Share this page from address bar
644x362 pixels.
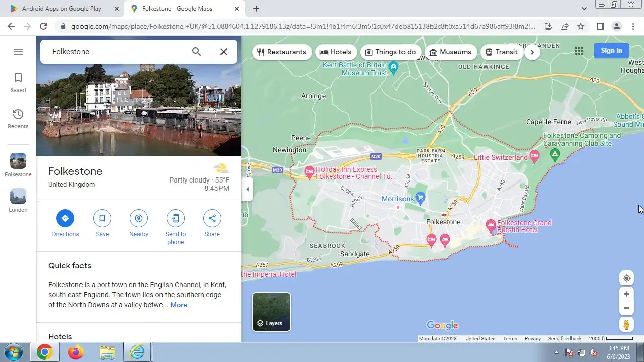[x=565, y=26]
